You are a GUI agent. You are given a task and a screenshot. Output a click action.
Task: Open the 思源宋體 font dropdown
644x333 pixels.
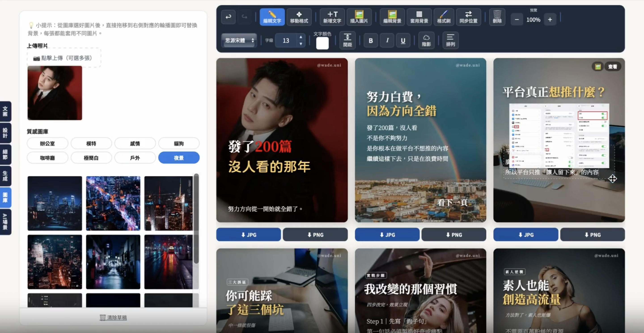[239, 40]
